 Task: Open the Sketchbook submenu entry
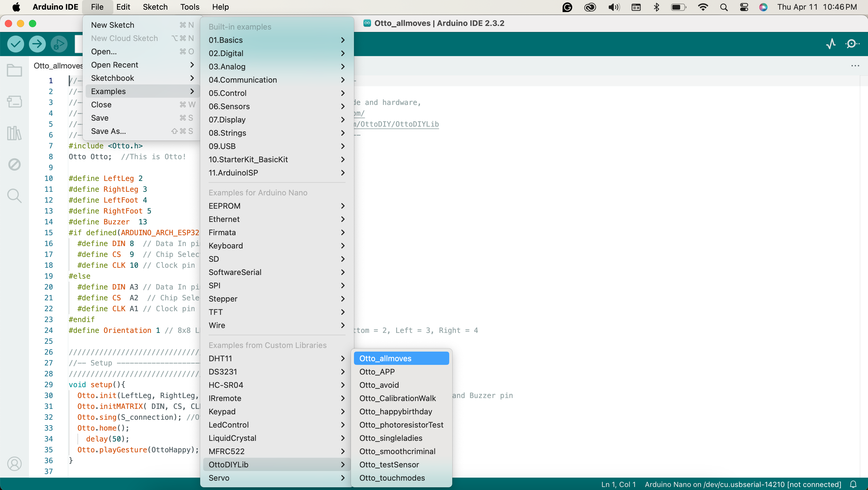[142, 78]
